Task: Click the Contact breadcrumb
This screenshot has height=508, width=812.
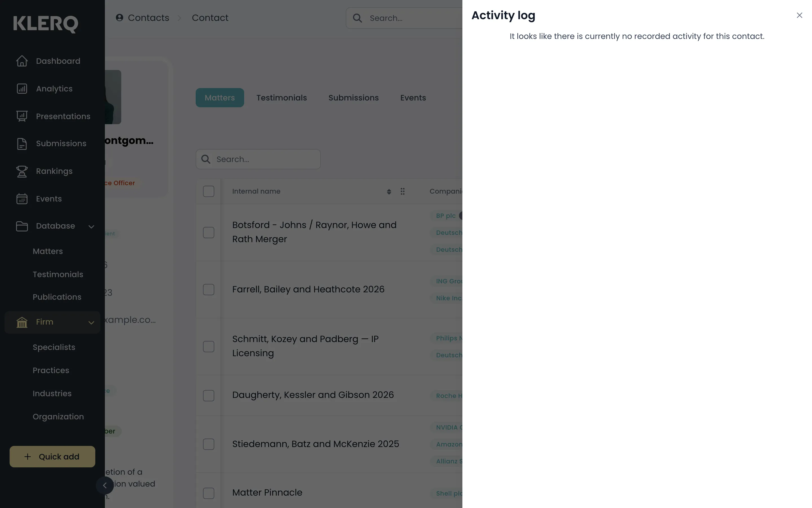Action: click(x=210, y=18)
